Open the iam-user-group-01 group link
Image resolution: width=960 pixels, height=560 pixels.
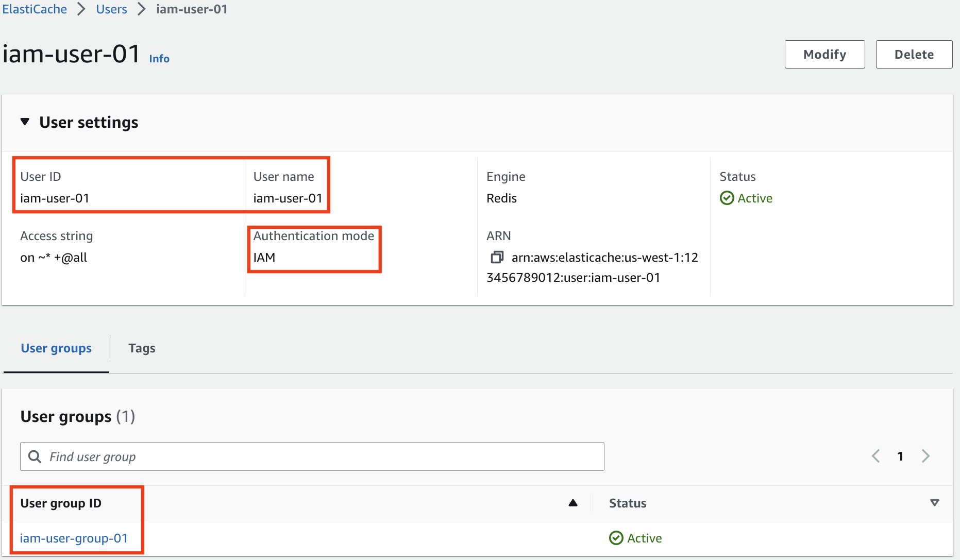74,538
